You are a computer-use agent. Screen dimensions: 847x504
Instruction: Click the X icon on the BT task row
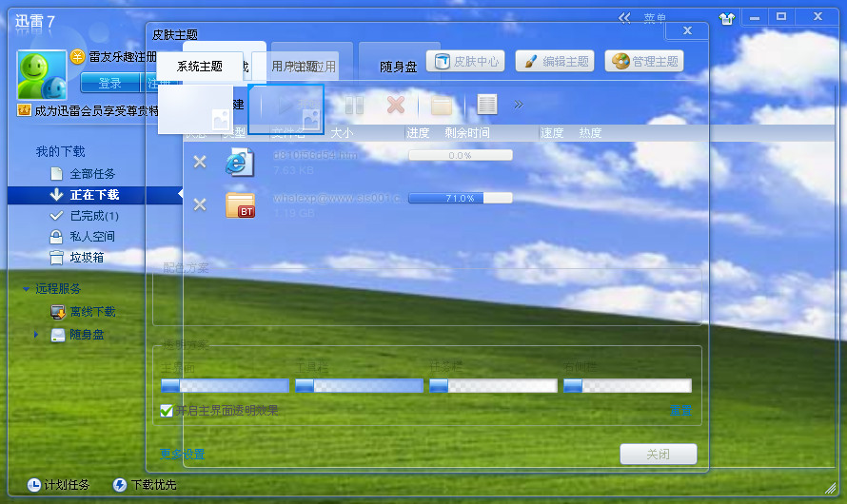pos(200,204)
